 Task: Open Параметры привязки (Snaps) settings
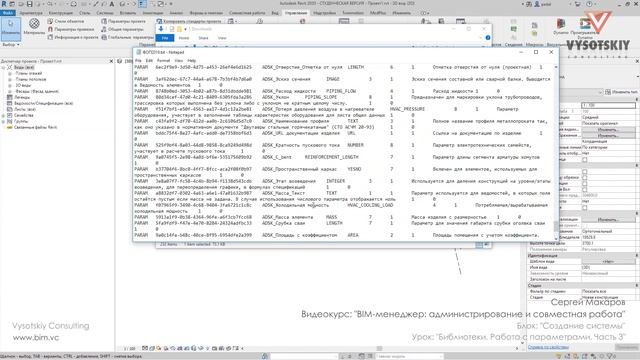tap(71, 29)
